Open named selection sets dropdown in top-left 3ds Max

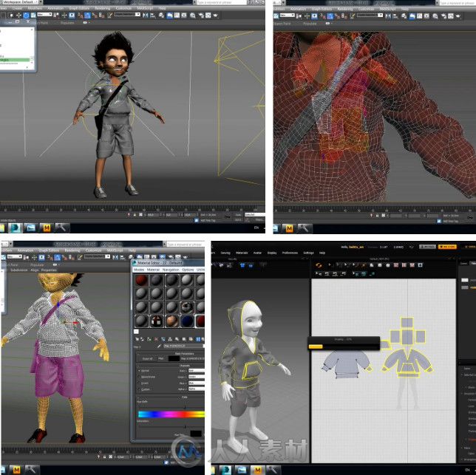point(127,14)
